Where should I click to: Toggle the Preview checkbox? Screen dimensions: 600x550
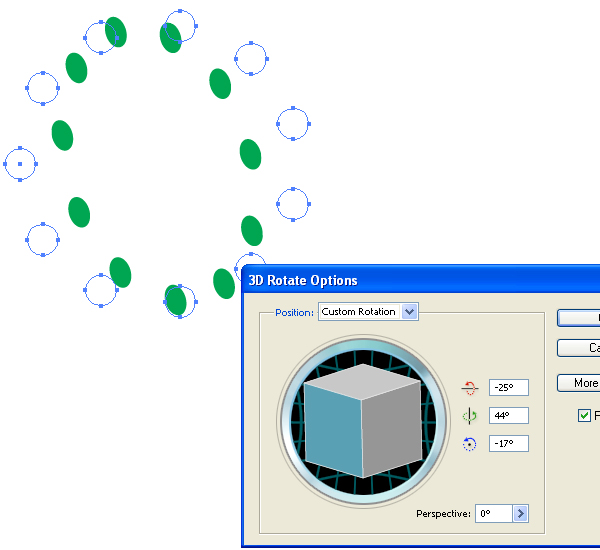tap(584, 415)
